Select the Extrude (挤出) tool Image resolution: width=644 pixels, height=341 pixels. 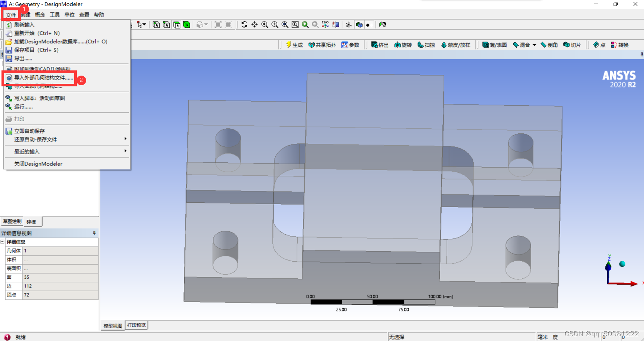380,45
